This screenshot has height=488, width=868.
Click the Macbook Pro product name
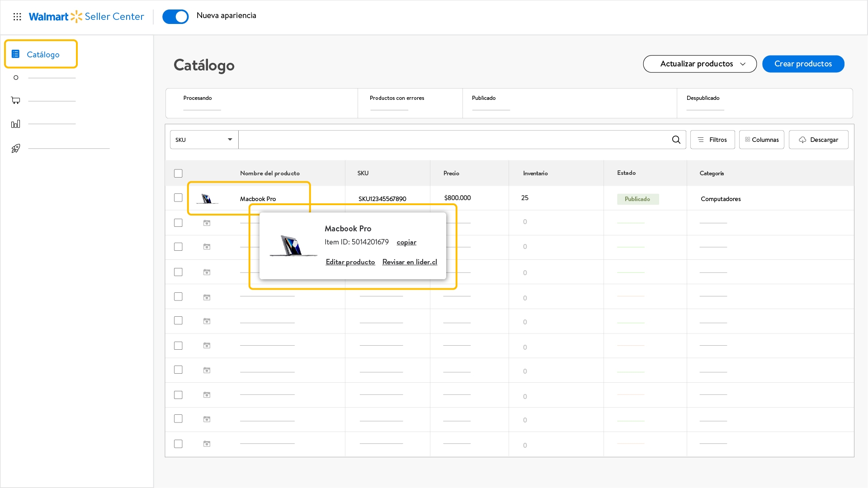pos(258,199)
